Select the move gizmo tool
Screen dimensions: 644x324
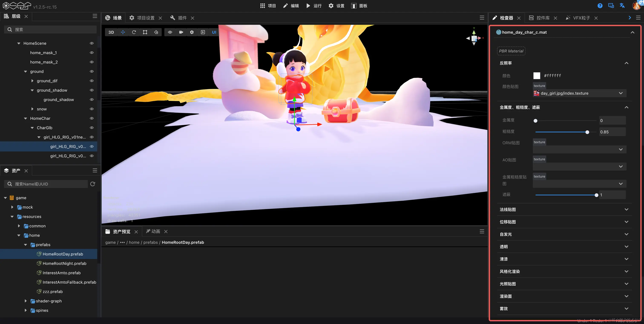[123, 32]
